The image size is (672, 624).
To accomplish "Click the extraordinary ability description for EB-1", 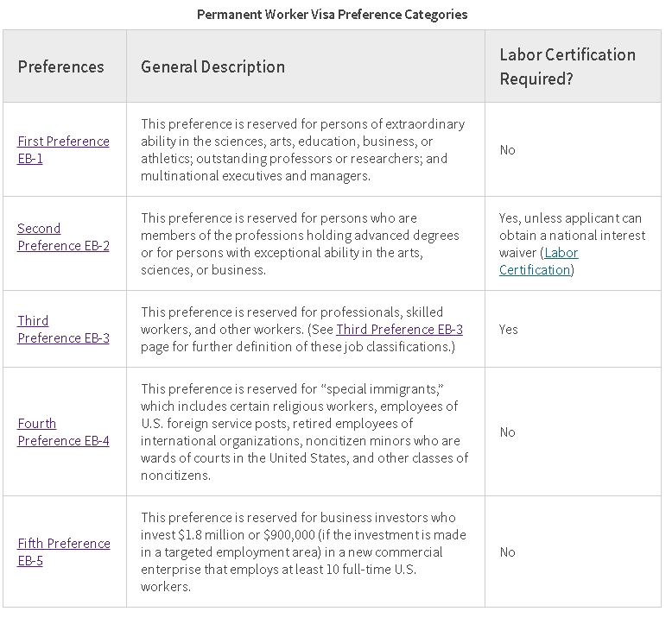I will (x=302, y=150).
